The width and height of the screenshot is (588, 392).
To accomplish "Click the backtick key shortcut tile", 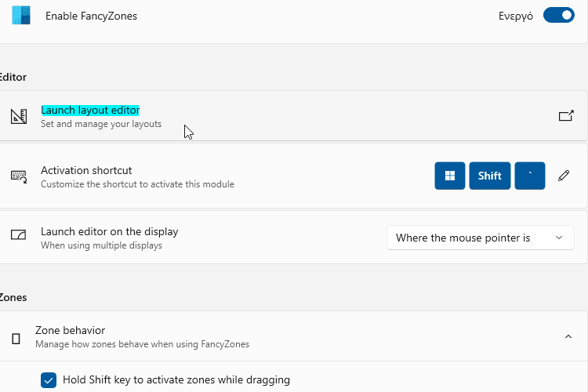I will [529, 176].
